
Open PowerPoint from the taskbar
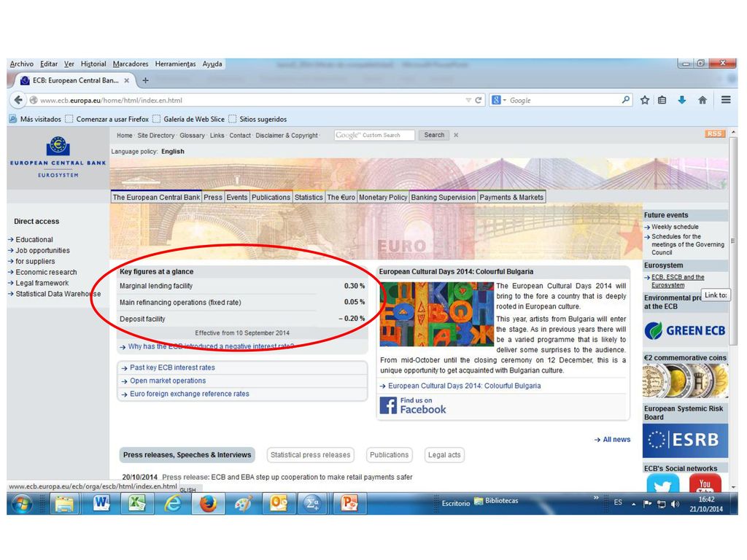click(x=349, y=503)
